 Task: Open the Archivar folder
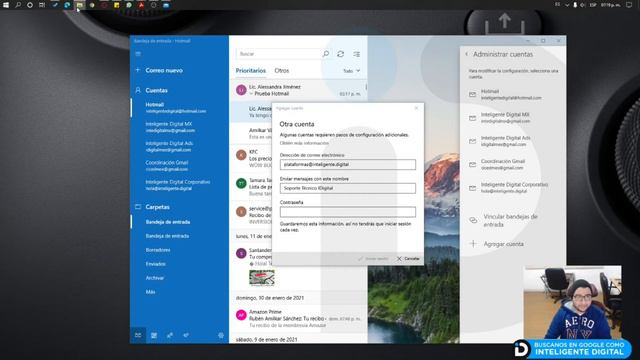tap(155, 278)
